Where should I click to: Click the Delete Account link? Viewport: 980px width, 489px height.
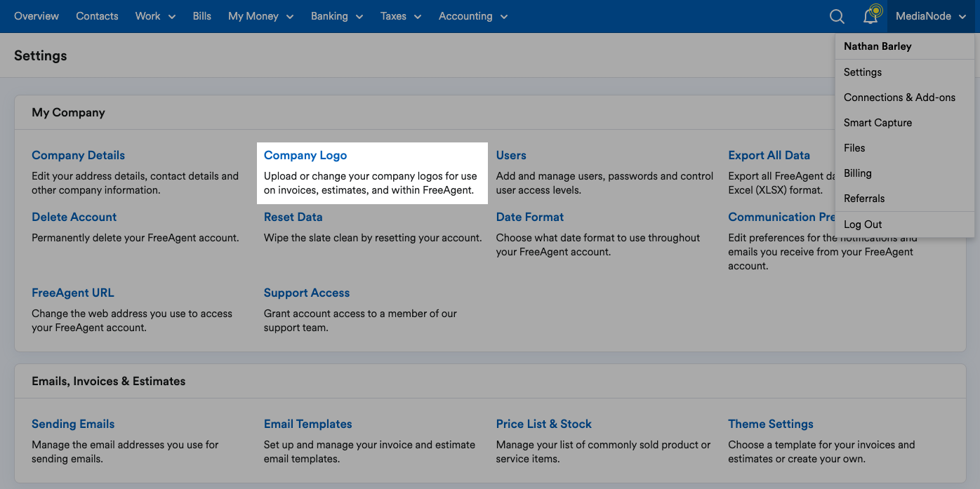click(74, 217)
